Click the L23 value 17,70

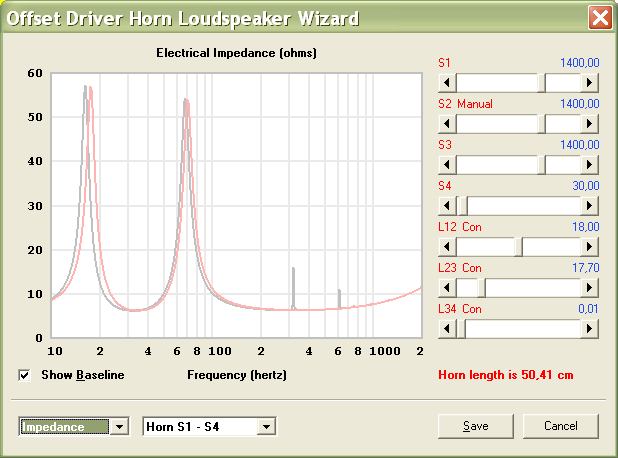point(586,268)
